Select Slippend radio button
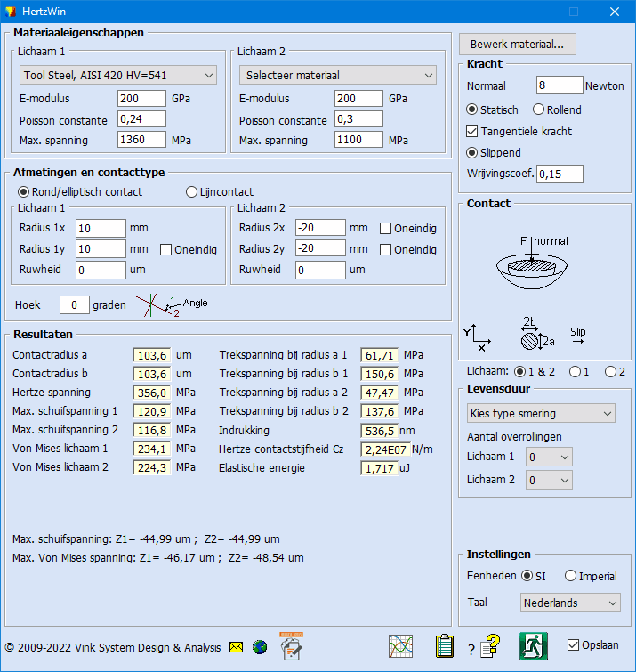This screenshot has width=636, height=672. [471, 152]
